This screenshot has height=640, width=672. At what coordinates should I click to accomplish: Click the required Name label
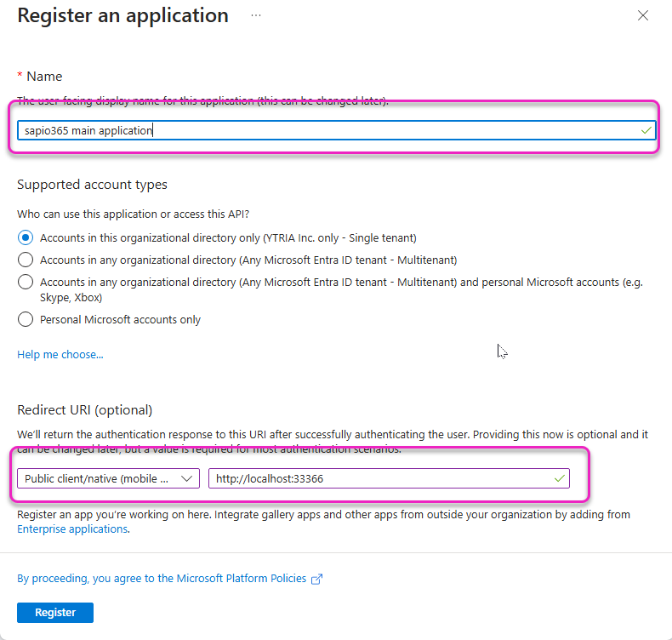(44, 77)
